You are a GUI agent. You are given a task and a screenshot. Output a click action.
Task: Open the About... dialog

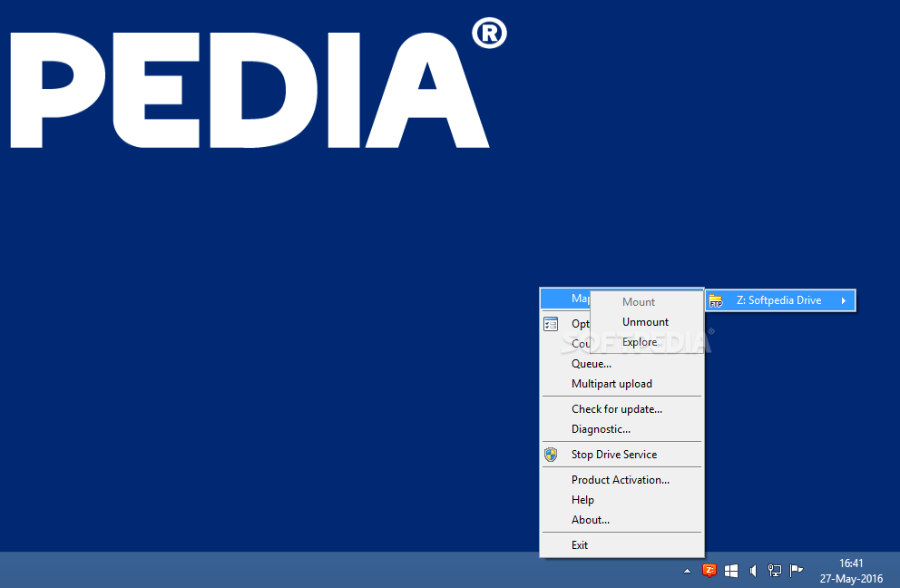click(x=621, y=520)
